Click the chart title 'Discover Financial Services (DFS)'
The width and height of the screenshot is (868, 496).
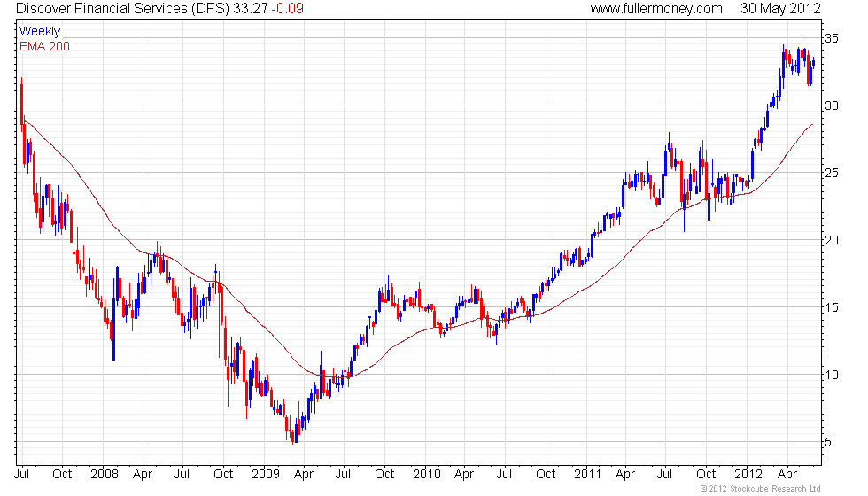point(123,8)
